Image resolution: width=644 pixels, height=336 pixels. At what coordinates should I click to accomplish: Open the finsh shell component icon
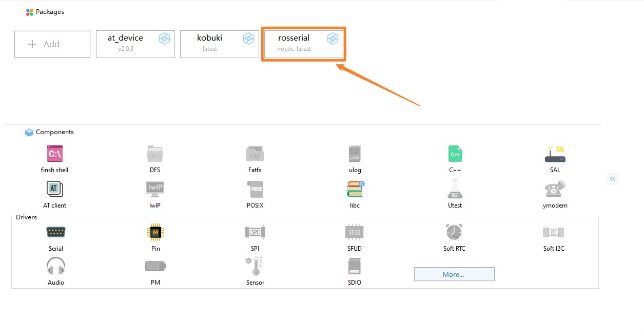click(x=55, y=154)
